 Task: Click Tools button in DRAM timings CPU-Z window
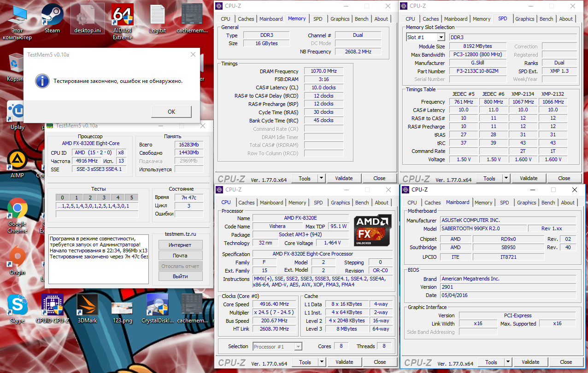[x=305, y=178]
